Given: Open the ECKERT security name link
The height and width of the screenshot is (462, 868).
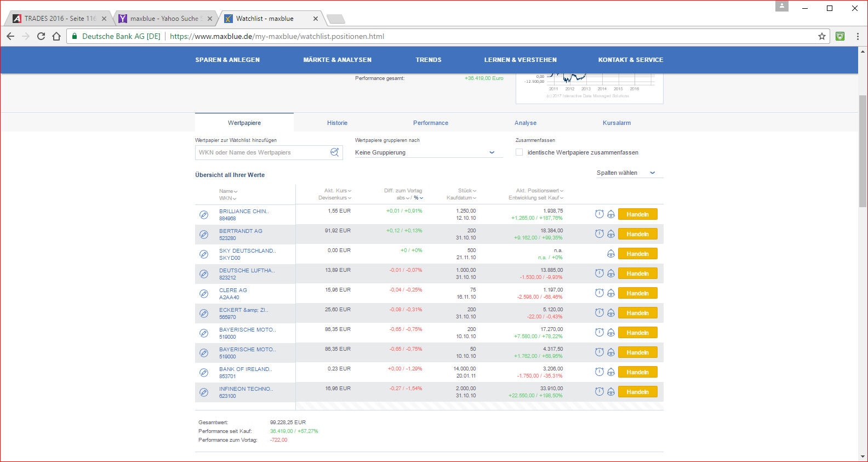Looking at the screenshot, I should [x=243, y=310].
